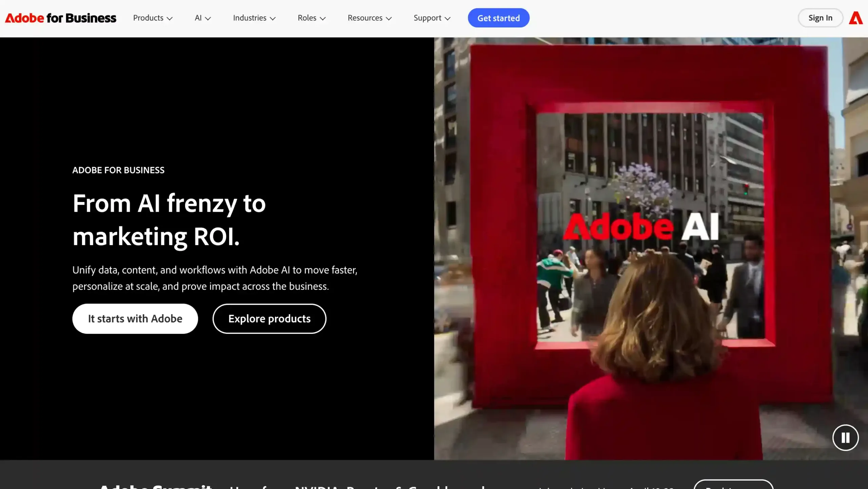The width and height of the screenshot is (868, 489).
Task: Click the Sign In button
Action: click(820, 18)
